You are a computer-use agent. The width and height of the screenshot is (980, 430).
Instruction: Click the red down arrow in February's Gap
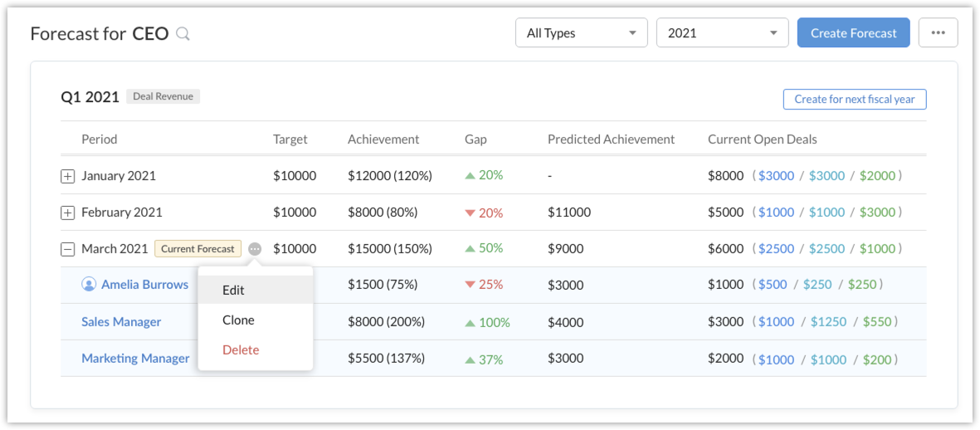(x=470, y=213)
